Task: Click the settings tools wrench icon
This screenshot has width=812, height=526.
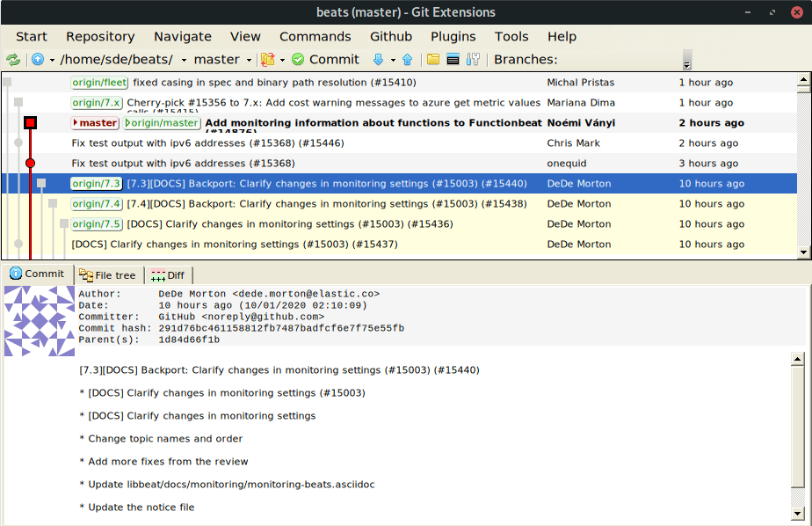Action: tap(473, 59)
